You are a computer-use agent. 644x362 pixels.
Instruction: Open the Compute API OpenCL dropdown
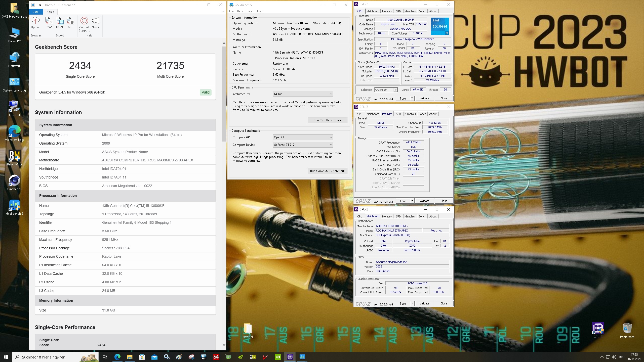point(303,137)
